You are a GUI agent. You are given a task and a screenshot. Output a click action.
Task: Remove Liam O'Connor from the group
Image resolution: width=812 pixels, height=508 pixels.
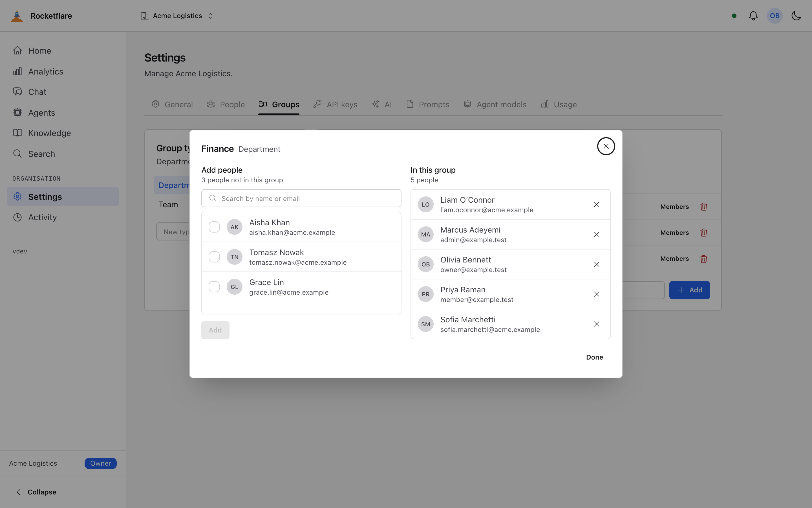[x=597, y=204]
